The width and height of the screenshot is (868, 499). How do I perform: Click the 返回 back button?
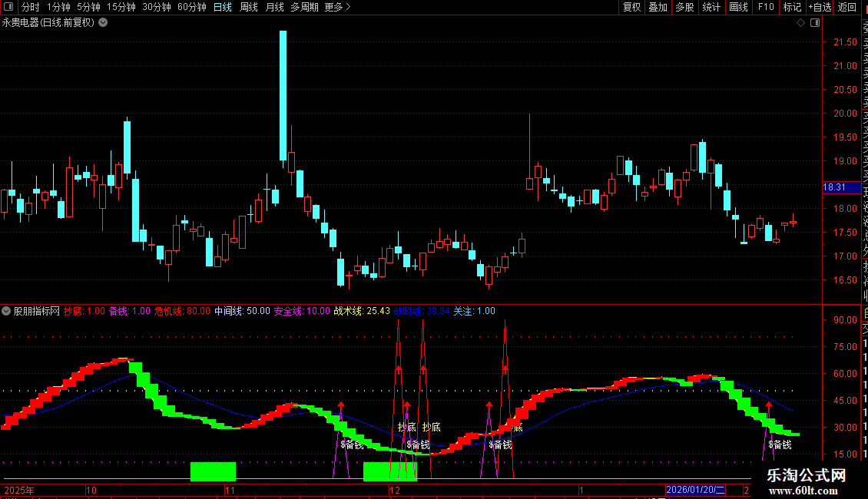click(847, 7)
